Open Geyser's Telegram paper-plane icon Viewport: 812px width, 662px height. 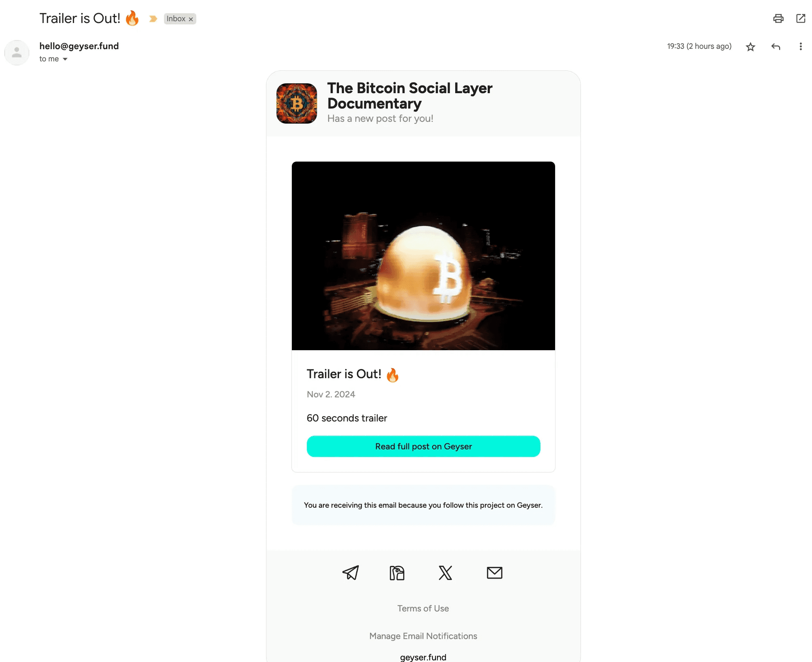(350, 572)
